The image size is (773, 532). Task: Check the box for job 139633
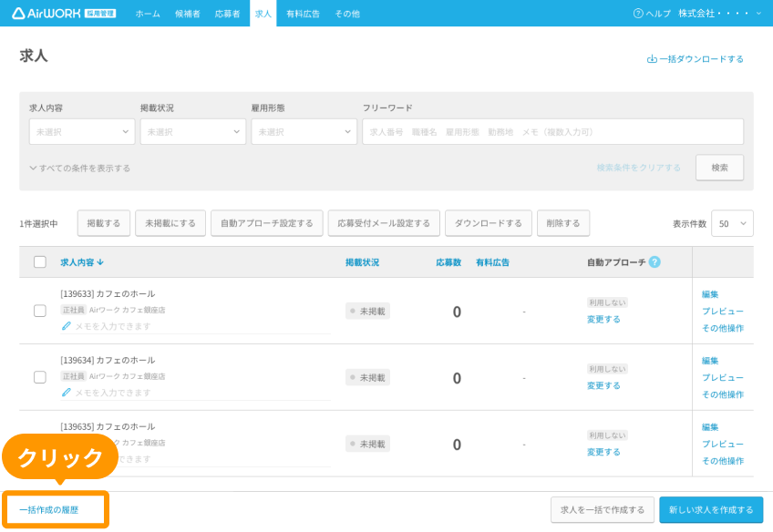(40, 311)
